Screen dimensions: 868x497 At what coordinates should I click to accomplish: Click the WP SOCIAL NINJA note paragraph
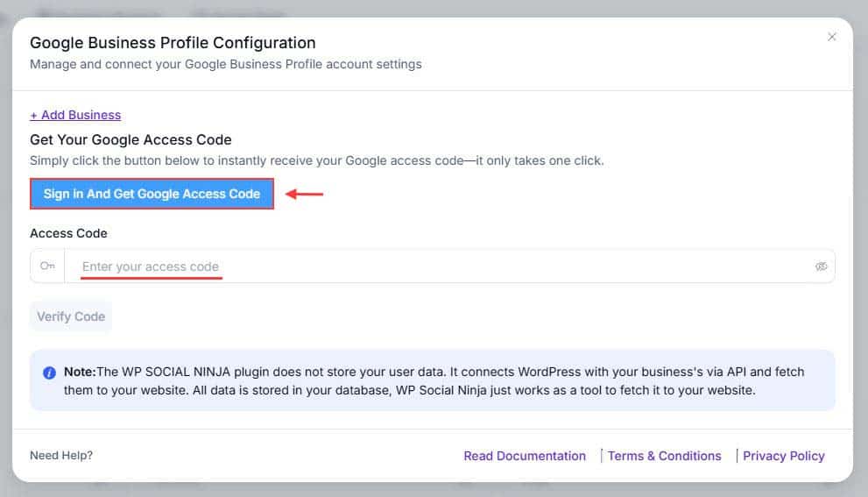tap(434, 380)
